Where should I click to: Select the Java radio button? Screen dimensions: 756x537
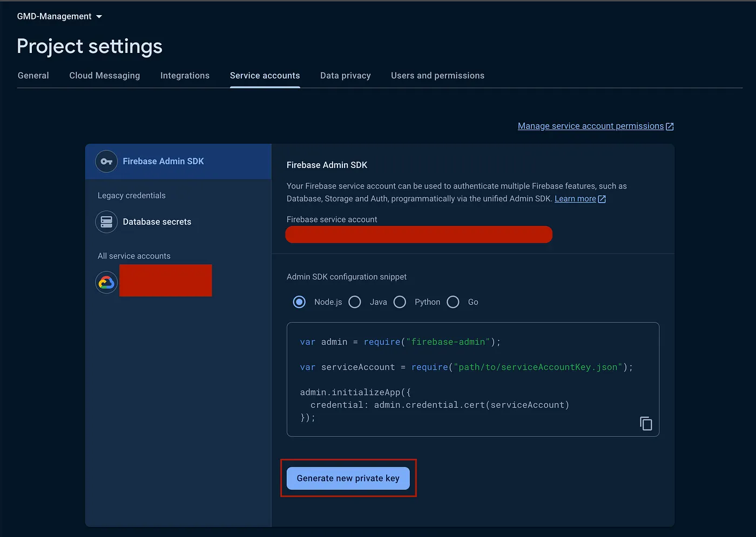click(x=355, y=302)
